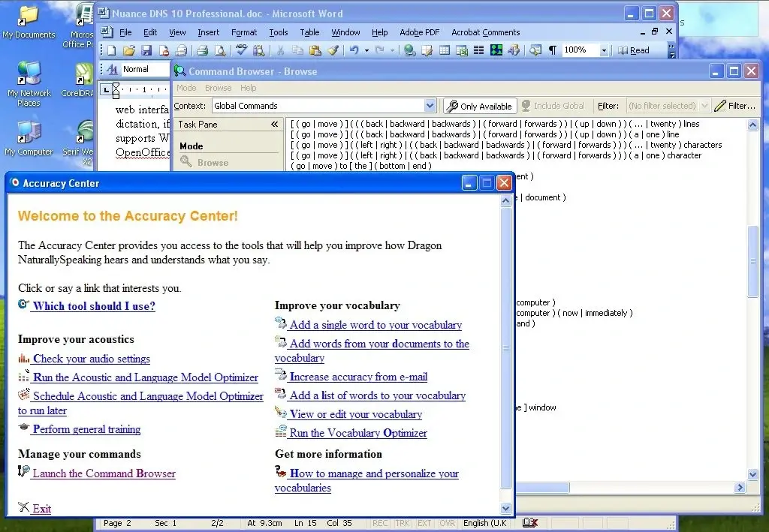769x532 pixels.
Task: Click 'Run the Acoustic and Language Model Optimizer'
Action: coord(145,377)
